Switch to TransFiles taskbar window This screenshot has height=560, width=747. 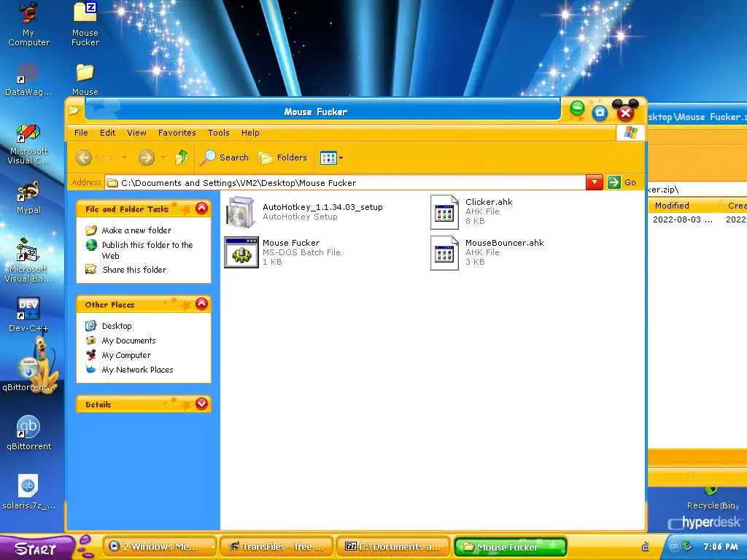[x=276, y=547]
